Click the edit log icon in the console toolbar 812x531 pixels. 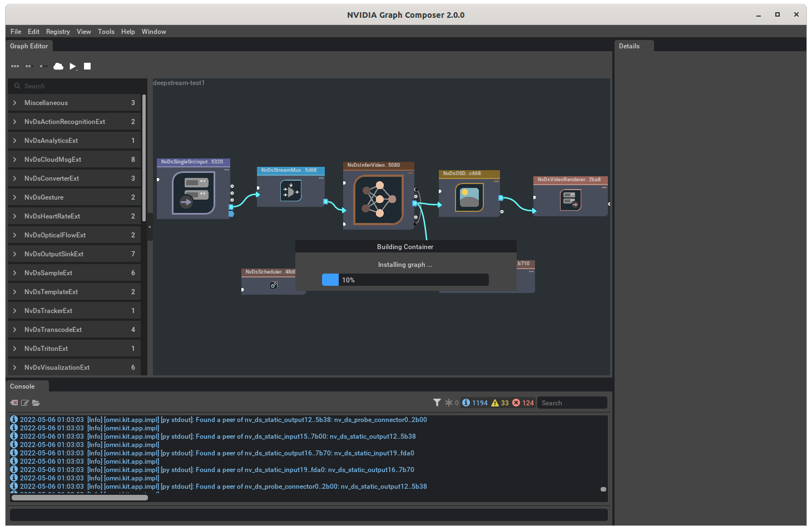click(x=25, y=403)
